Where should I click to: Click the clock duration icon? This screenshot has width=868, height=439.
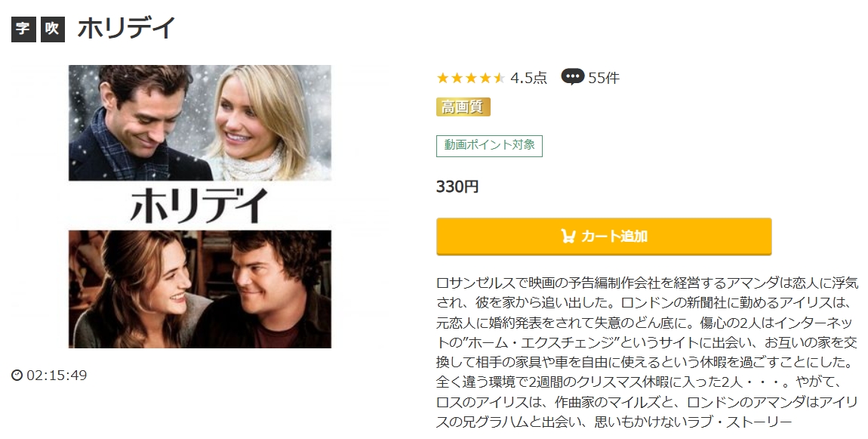(x=17, y=376)
